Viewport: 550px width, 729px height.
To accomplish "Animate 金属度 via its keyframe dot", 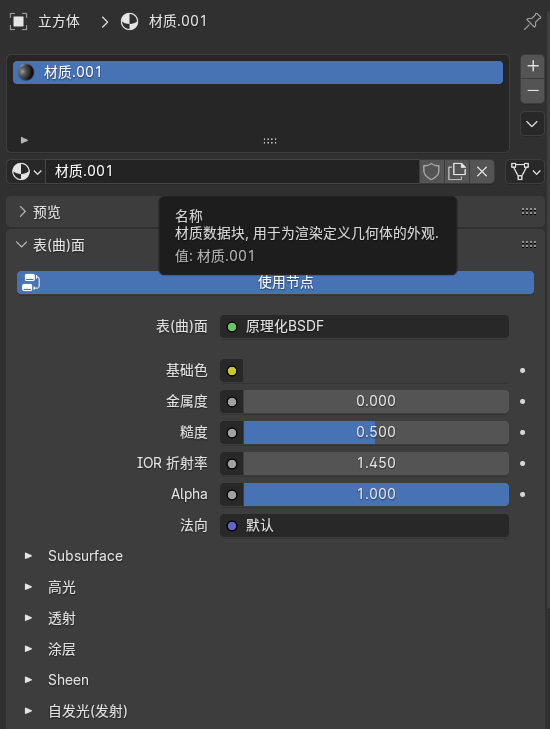I will pos(523,401).
